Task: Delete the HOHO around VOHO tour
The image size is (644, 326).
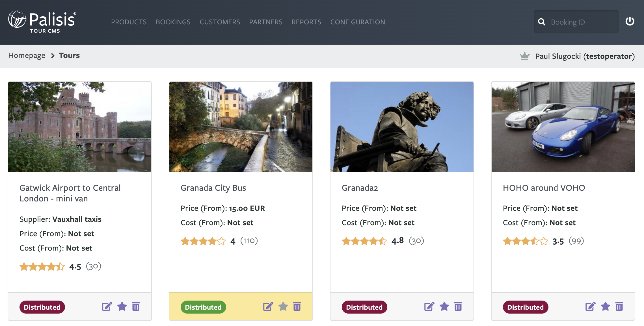Action: tap(619, 307)
